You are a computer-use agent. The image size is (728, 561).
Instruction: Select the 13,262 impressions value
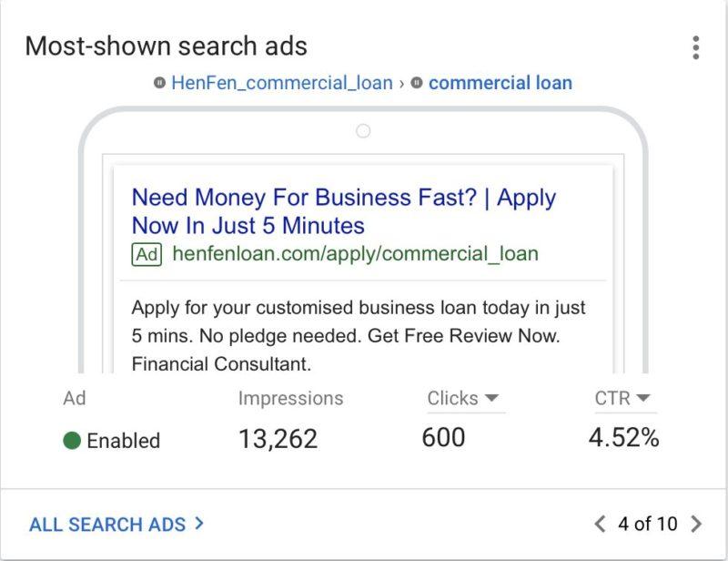pyautogui.click(x=278, y=439)
